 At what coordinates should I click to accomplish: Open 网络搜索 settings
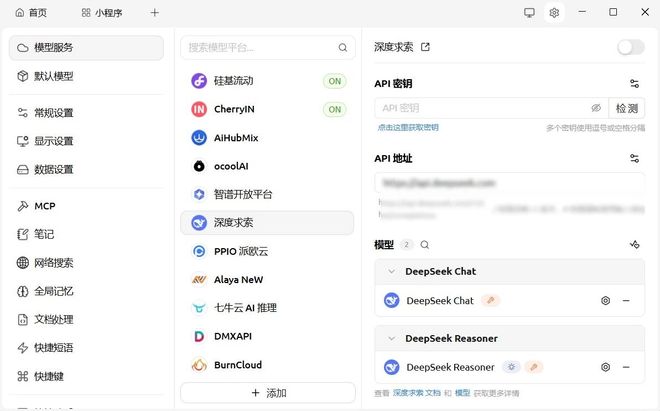click(x=86, y=263)
